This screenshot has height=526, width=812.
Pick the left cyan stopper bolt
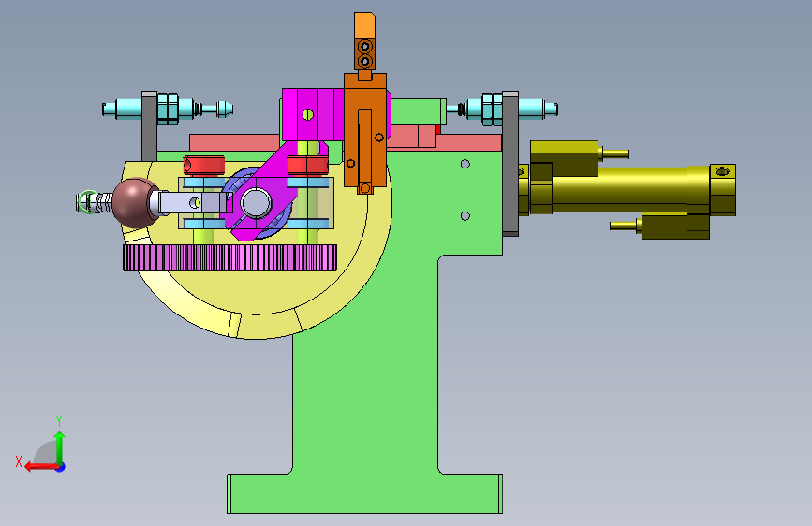click(168, 110)
